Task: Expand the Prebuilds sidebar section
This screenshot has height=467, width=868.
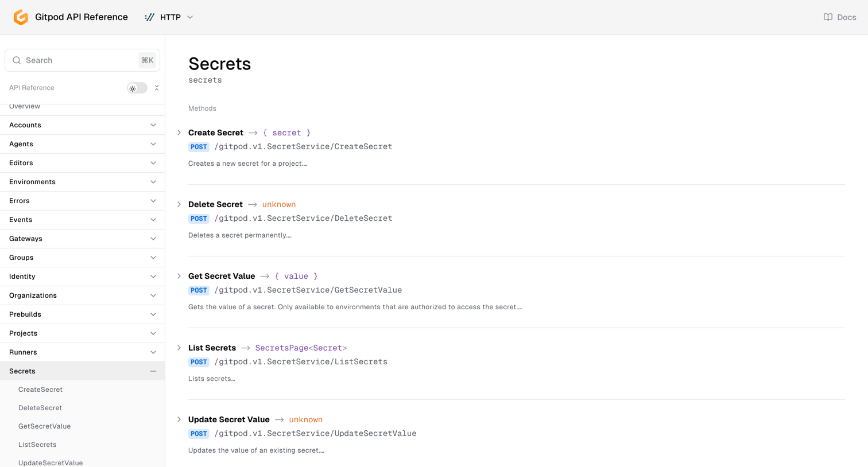Action: coord(82,314)
